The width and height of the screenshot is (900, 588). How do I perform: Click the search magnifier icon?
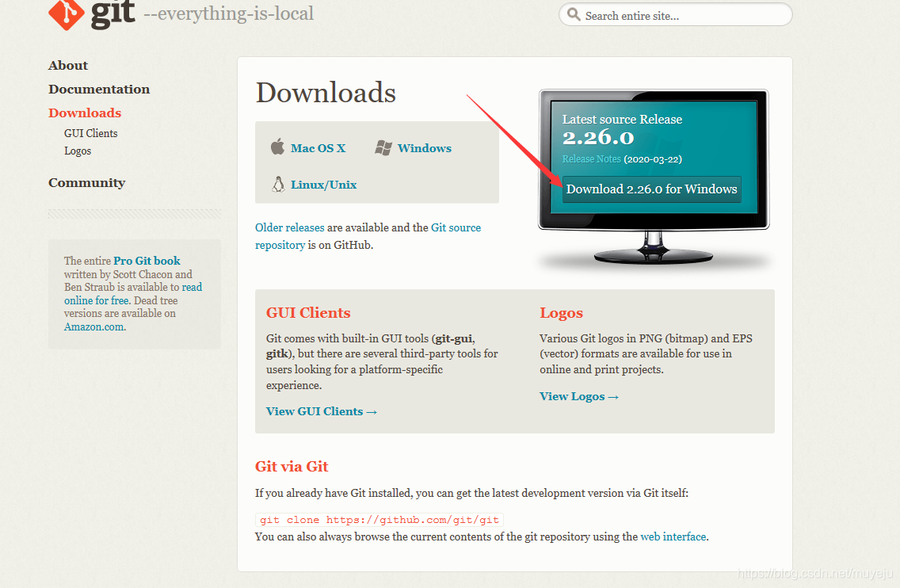(574, 14)
